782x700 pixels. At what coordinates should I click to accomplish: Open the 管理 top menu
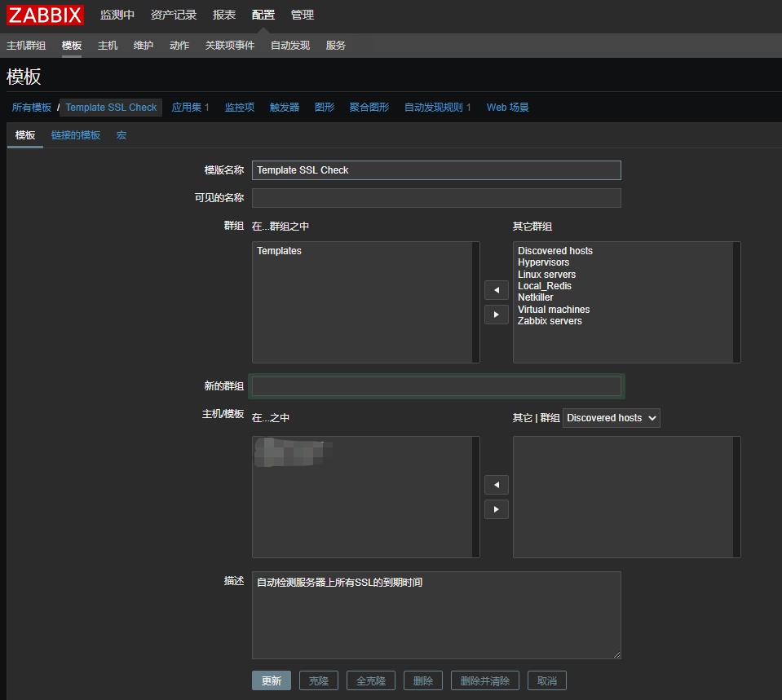pyautogui.click(x=303, y=15)
